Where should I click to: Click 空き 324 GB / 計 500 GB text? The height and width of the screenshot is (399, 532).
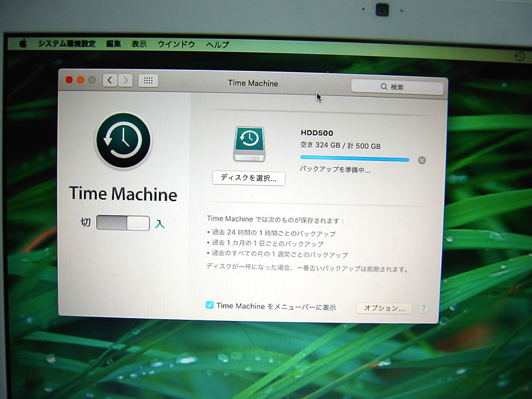tap(340, 145)
